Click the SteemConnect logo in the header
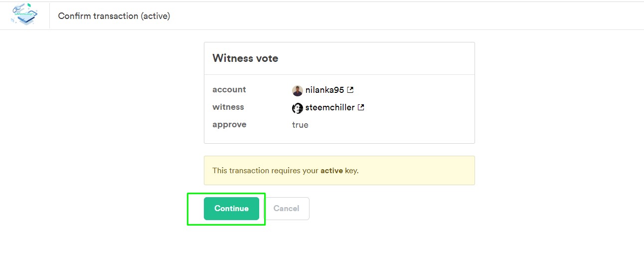The width and height of the screenshot is (644, 278). pyautogui.click(x=24, y=15)
